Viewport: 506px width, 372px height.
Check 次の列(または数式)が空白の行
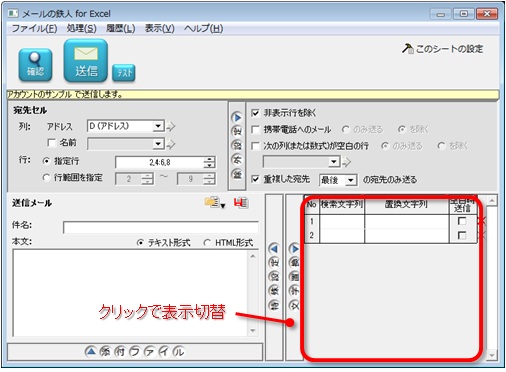pyautogui.click(x=255, y=146)
